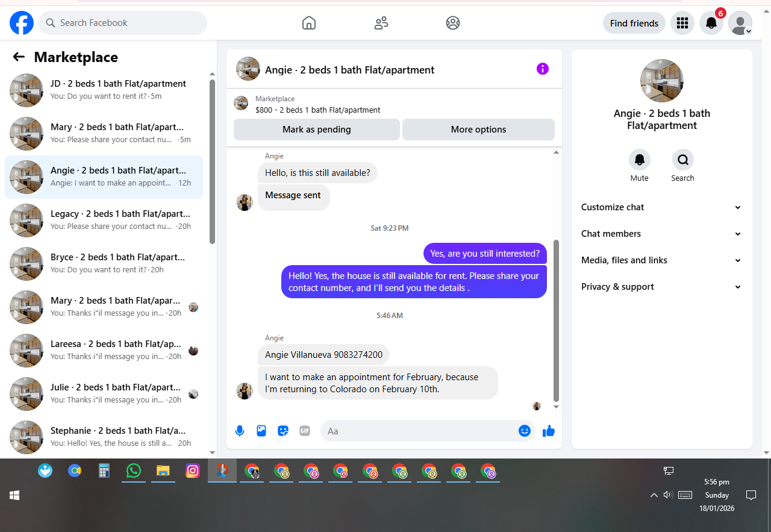
Task: Open WhatsApp from the taskbar
Action: pyautogui.click(x=134, y=471)
